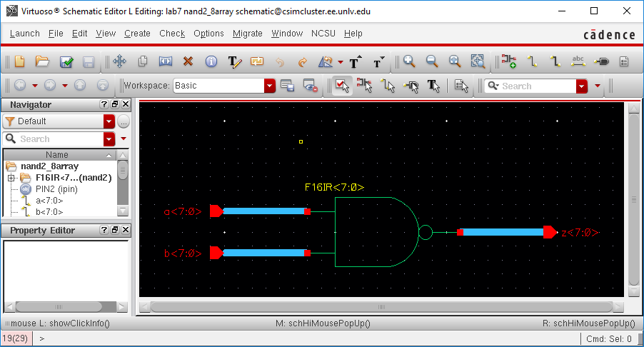Toggle the Select Notes filter
The image size is (644, 347).
(x=461, y=86)
